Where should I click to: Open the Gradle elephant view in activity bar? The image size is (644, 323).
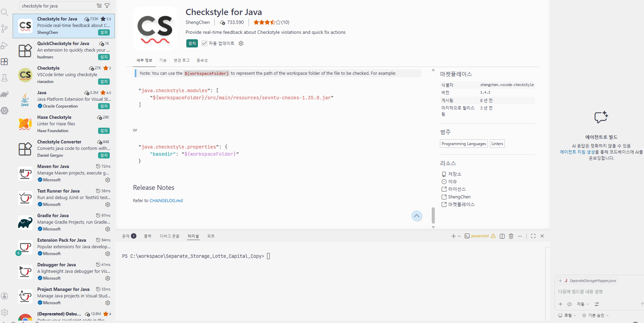[x=4, y=94]
